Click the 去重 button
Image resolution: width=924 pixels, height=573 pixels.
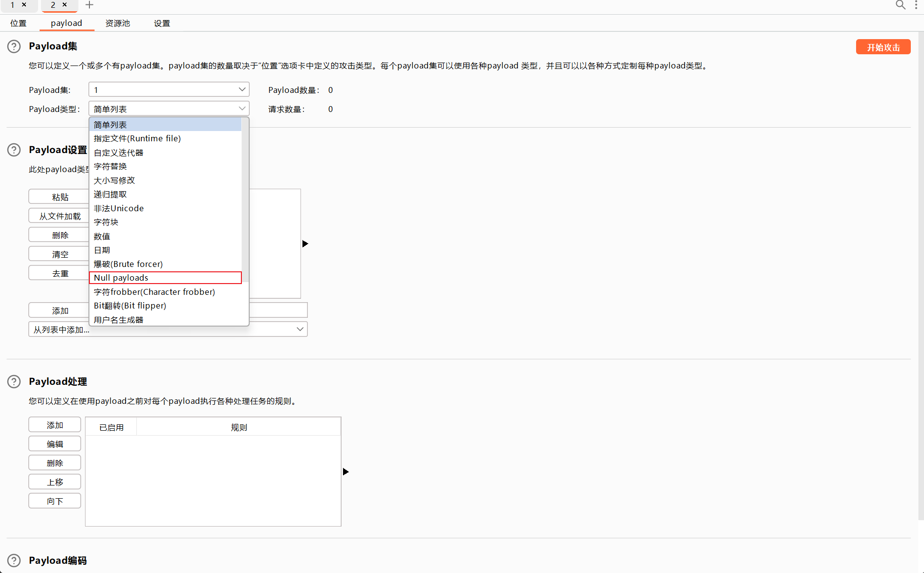coord(59,273)
